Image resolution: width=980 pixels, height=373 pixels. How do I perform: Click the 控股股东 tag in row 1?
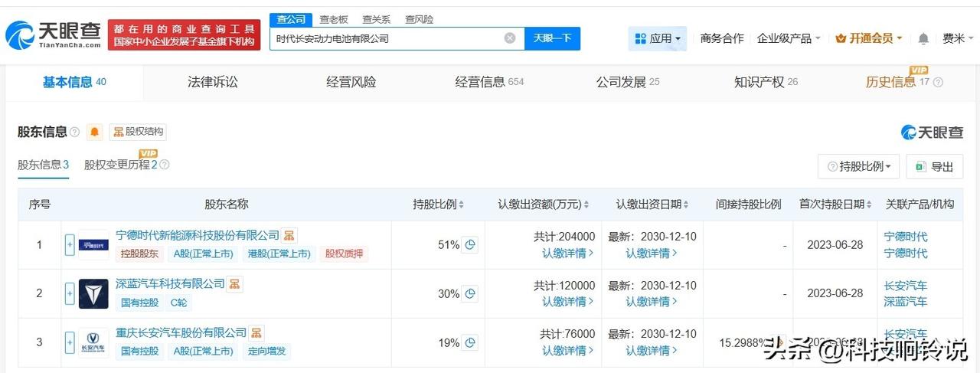point(139,254)
